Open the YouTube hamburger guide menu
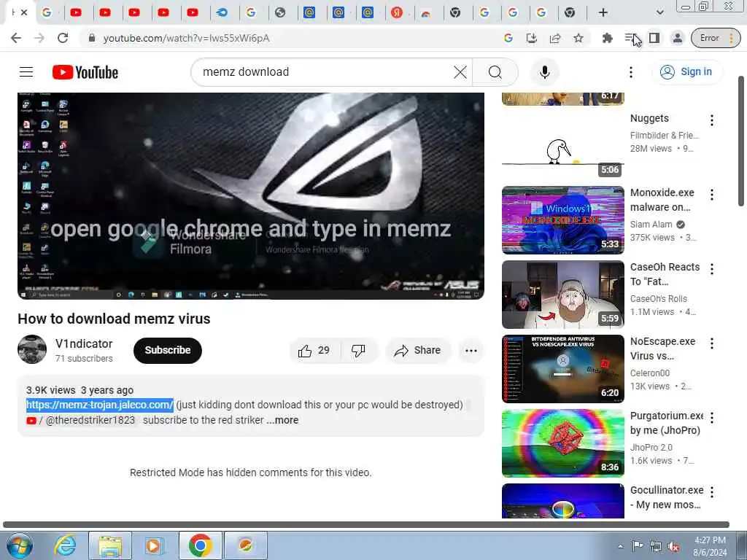Viewport: 747px width, 560px height. tap(26, 72)
